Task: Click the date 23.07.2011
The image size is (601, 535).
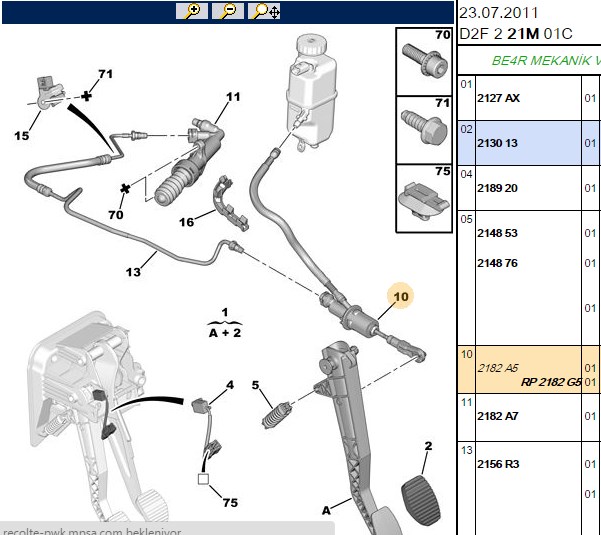Action: [498, 13]
